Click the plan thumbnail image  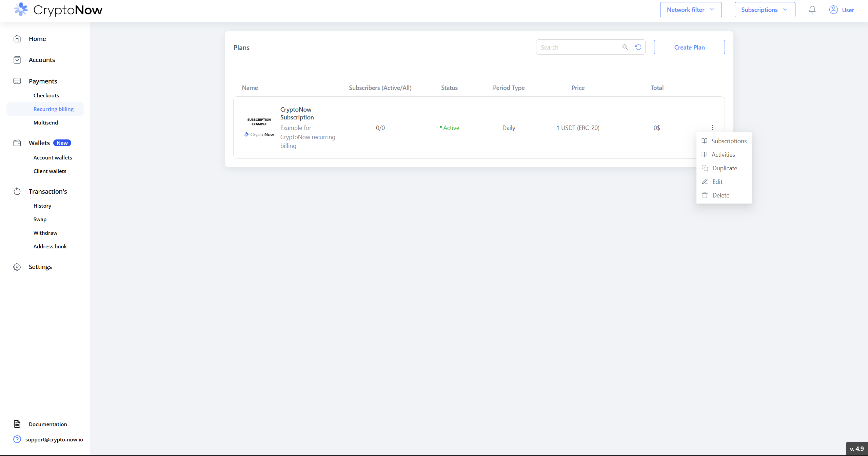(259, 128)
